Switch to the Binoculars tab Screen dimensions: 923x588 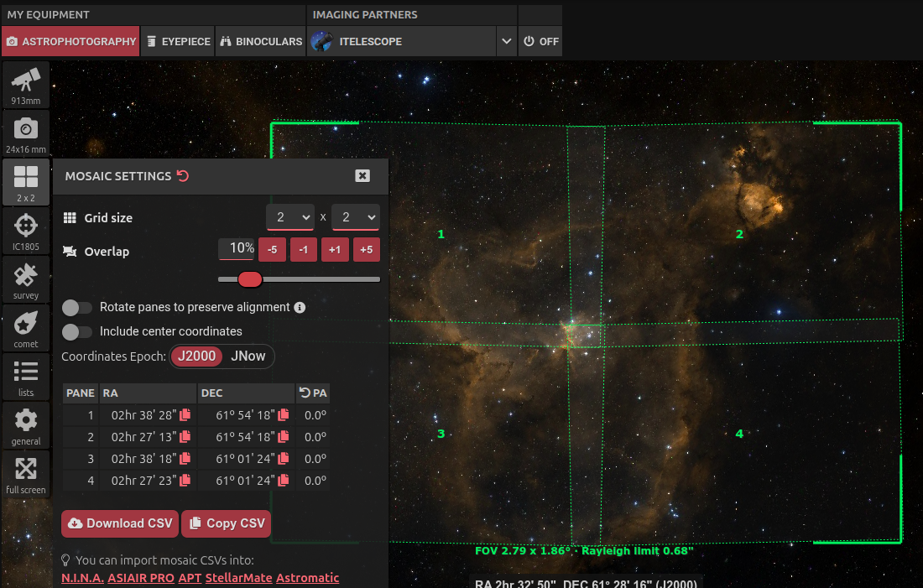pos(261,41)
